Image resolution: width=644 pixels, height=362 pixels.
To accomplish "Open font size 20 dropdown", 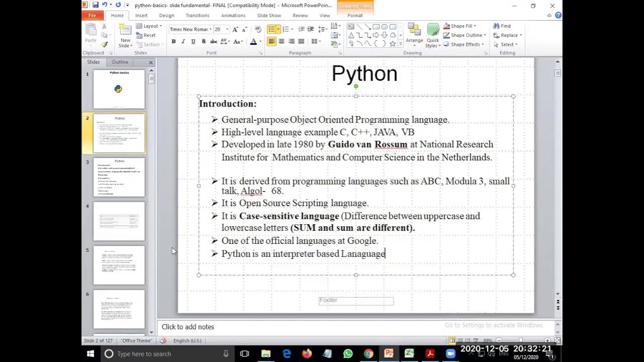I will [227, 30].
